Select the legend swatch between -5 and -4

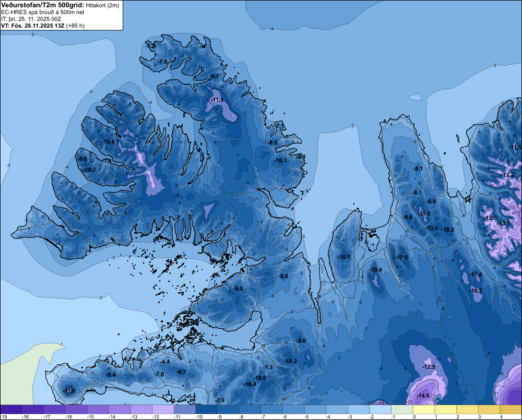[315, 410]
